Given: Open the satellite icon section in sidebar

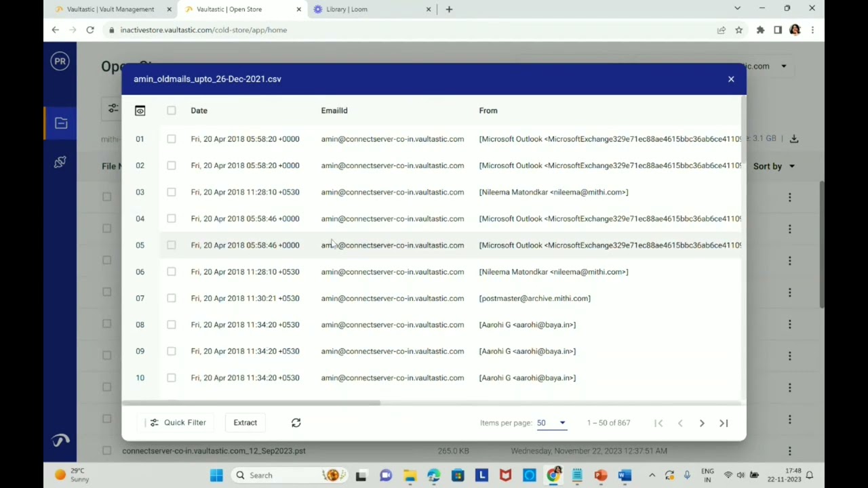Looking at the screenshot, I should coord(60,162).
